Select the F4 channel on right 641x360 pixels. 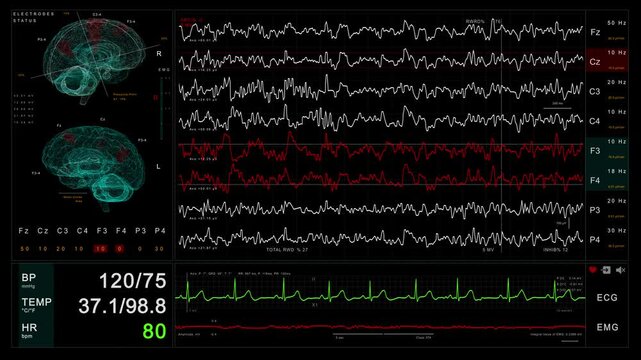[x=595, y=180]
